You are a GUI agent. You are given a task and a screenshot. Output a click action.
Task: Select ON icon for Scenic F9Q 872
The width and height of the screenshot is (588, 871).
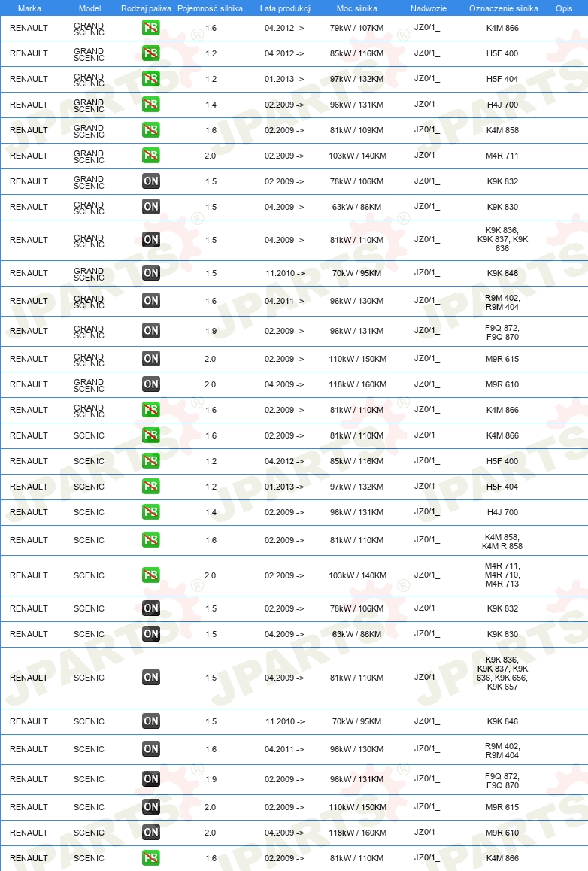click(x=150, y=778)
